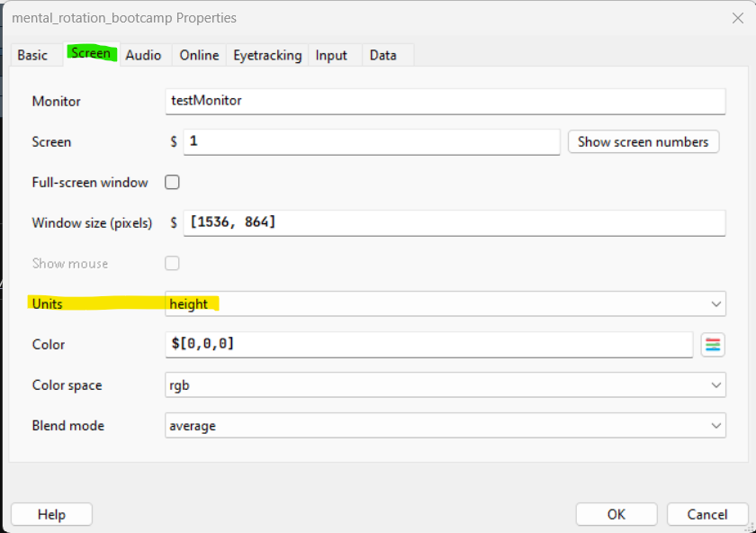
Task: Switch to the Input tab
Action: coord(331,55)
